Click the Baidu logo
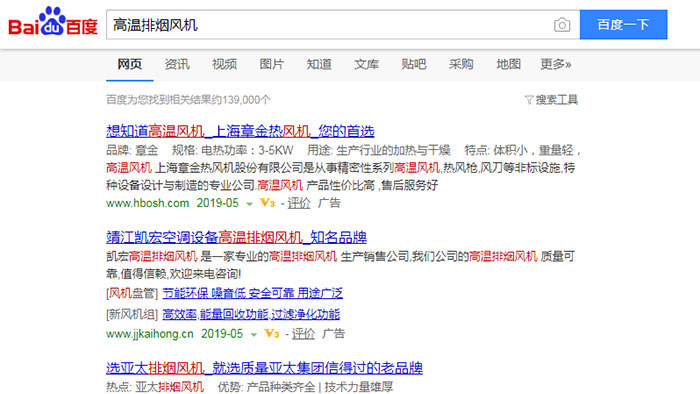This screenshot has height=394, width=700. pyautogui.click(x=53, y=22)
